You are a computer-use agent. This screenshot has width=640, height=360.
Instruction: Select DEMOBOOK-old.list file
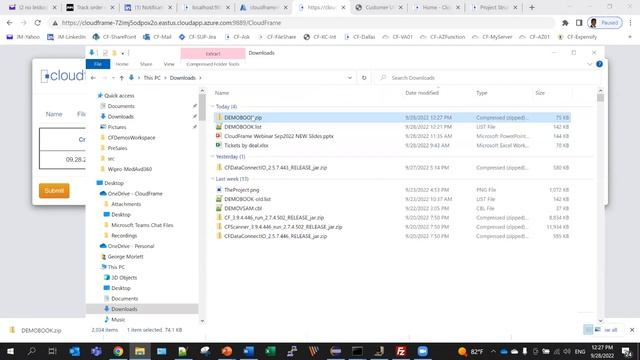[247, 199]
